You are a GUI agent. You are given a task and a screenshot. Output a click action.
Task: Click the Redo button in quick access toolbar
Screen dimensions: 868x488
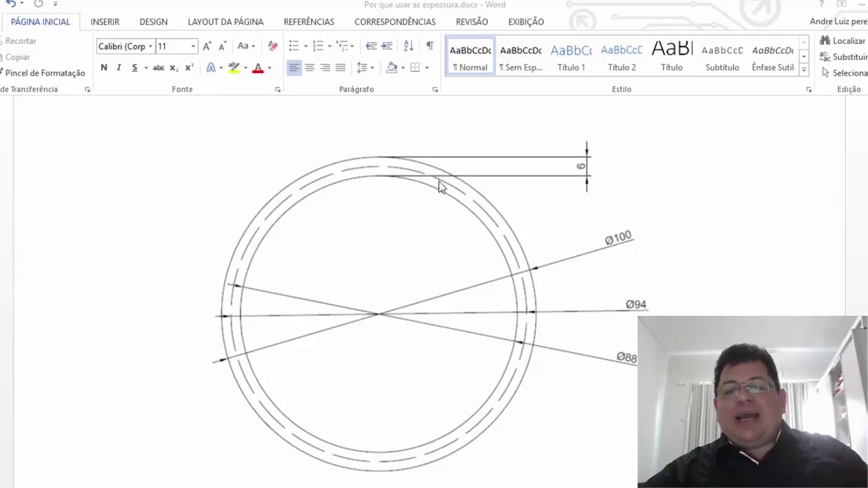tap(39, 4)
